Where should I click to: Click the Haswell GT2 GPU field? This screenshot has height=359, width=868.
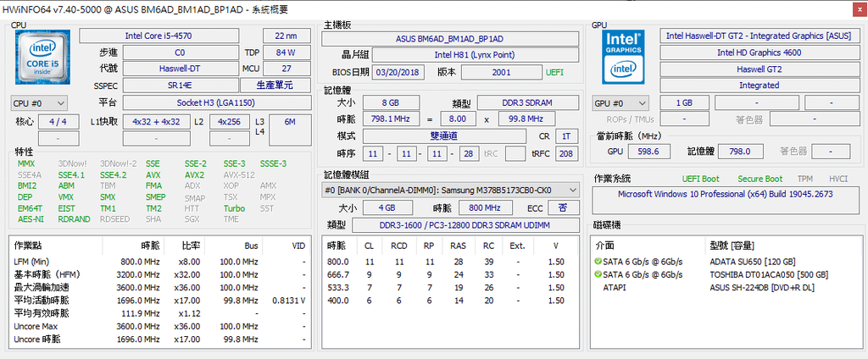[759, 69]
